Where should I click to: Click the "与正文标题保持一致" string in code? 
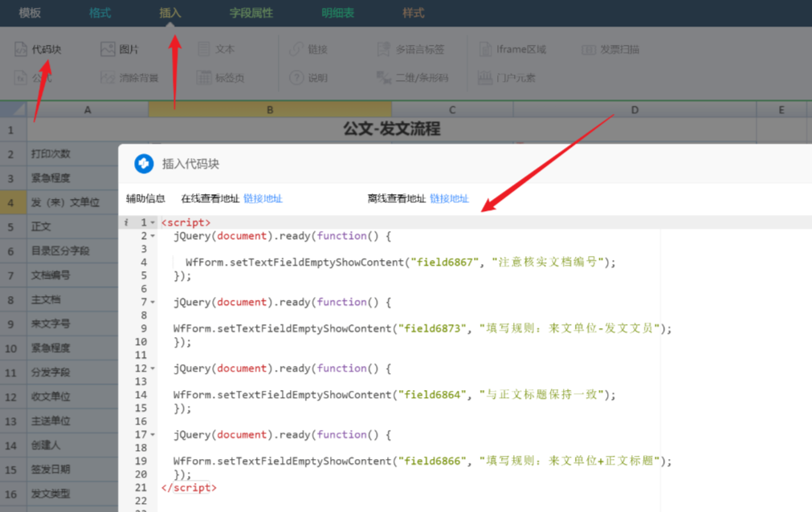541,395
